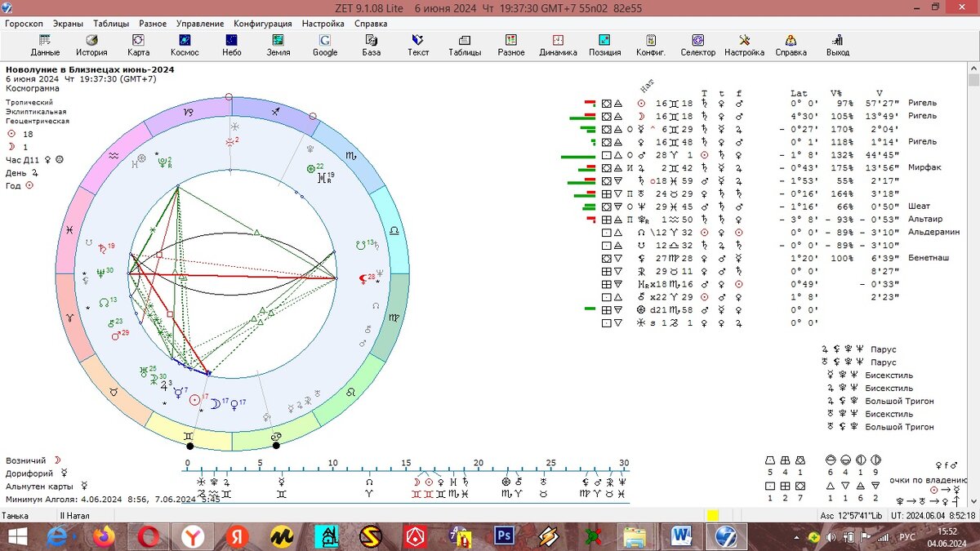Click the 'Шеат' star name in table
The width and height of the screenshot is (980, 551).
(x=919, y=207)
